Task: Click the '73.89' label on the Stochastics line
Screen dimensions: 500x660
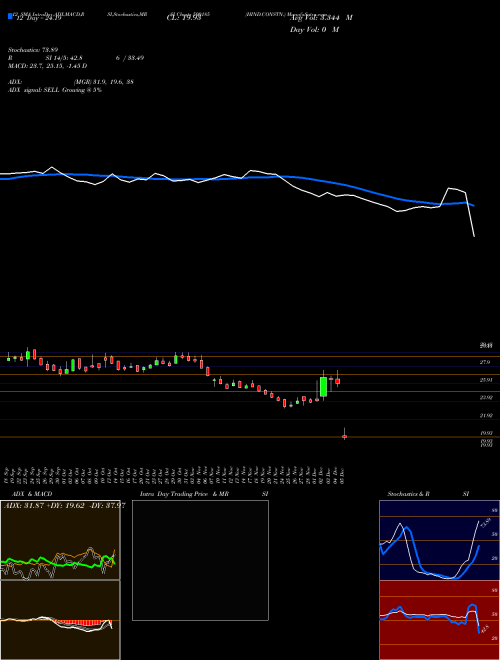Action: (484, 524)
